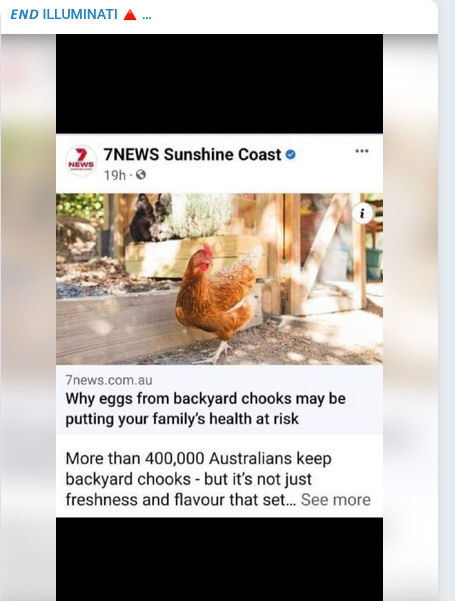Viewport: 455px width, 601px height.
Task: Click the info icon on the chicken photo
Action: (362, 213)
